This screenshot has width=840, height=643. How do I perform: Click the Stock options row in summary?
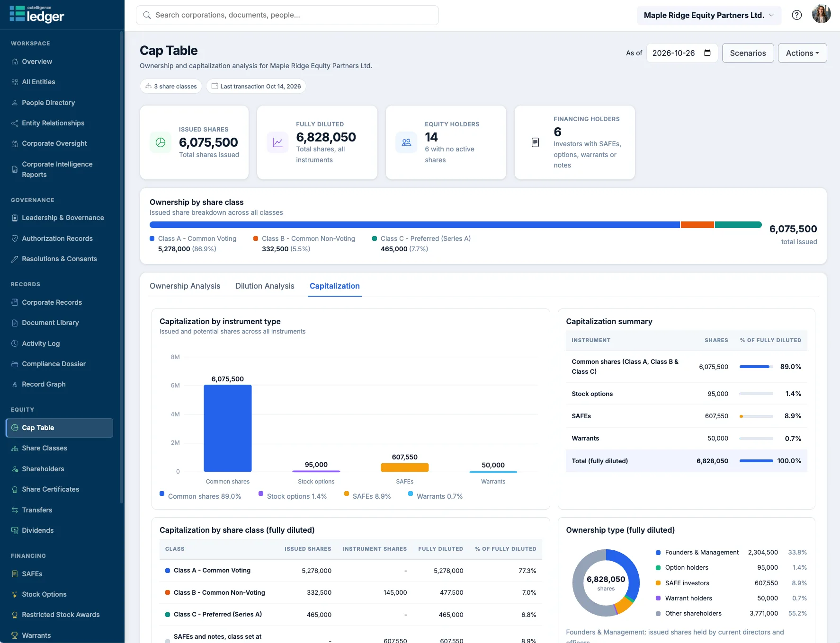[x=686, y=394]
